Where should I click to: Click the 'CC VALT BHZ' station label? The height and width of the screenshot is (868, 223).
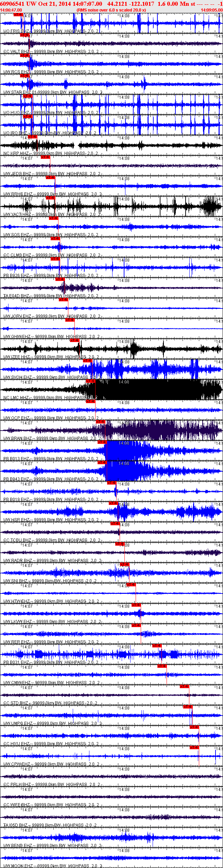point(16,52)
